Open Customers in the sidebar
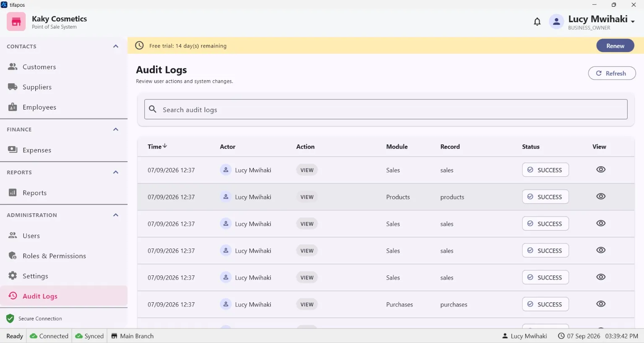The height and width of the screenshot is (343, 644). coord(64,67)
